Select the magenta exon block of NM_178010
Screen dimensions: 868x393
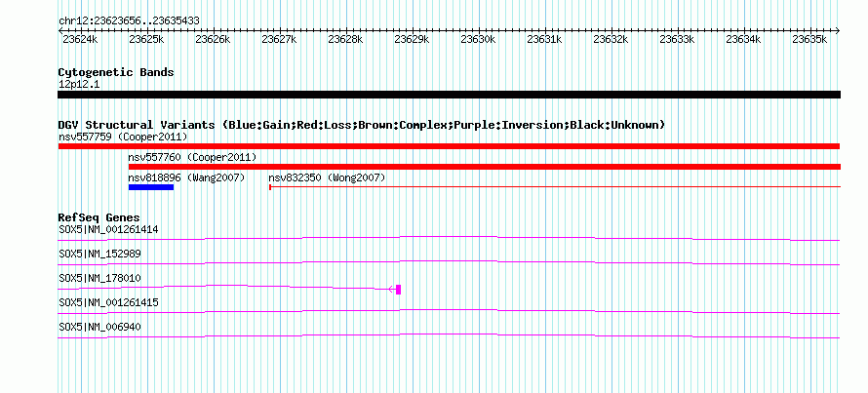[399, 290]
